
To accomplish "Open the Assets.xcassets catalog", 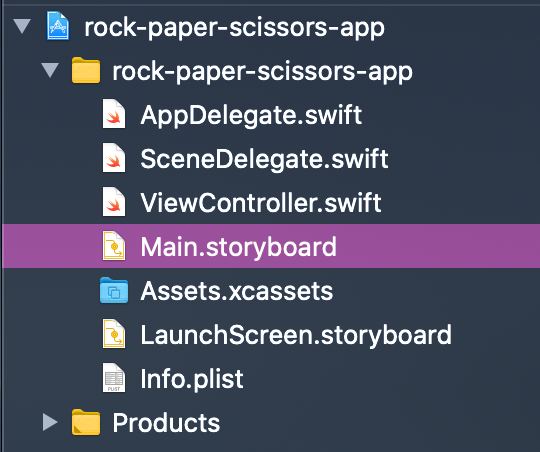I will tap(237, 291).
